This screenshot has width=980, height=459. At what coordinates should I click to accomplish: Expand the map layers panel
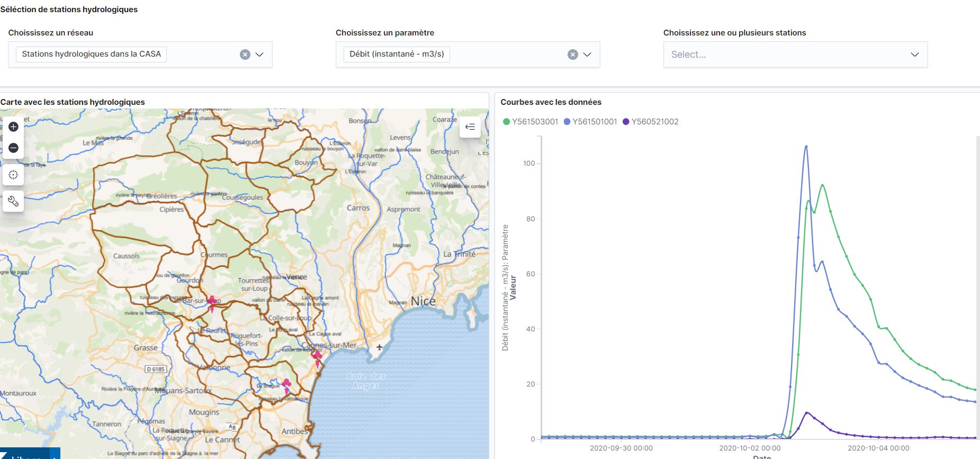click(470, 127)
